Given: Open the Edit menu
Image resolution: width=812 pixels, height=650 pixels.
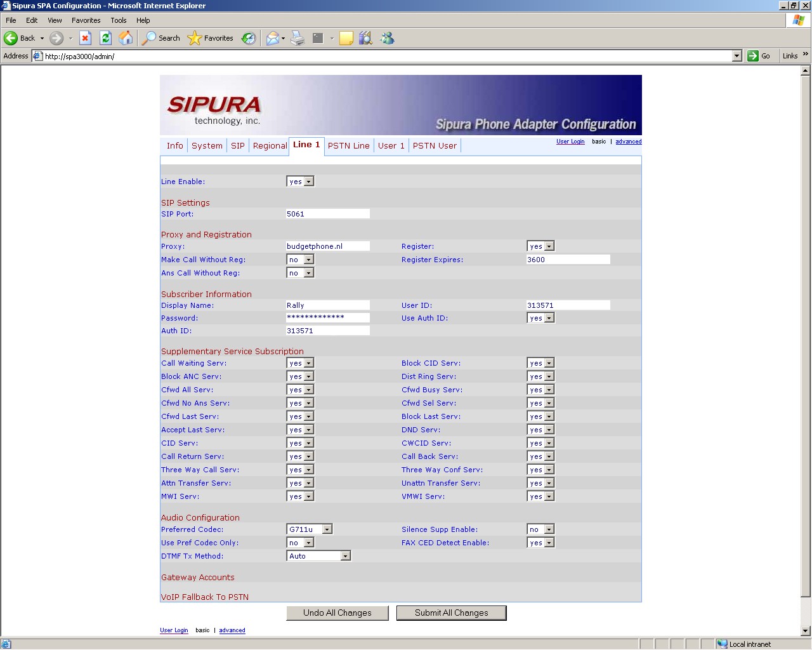Looking at the screenshot, I should pyautogui.click(x=32, y=20).
